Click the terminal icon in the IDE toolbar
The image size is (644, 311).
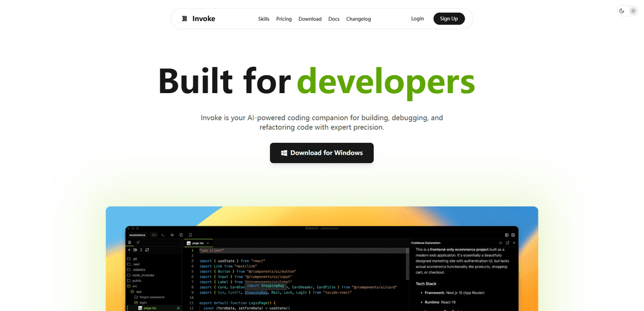(x=163, y=235)
